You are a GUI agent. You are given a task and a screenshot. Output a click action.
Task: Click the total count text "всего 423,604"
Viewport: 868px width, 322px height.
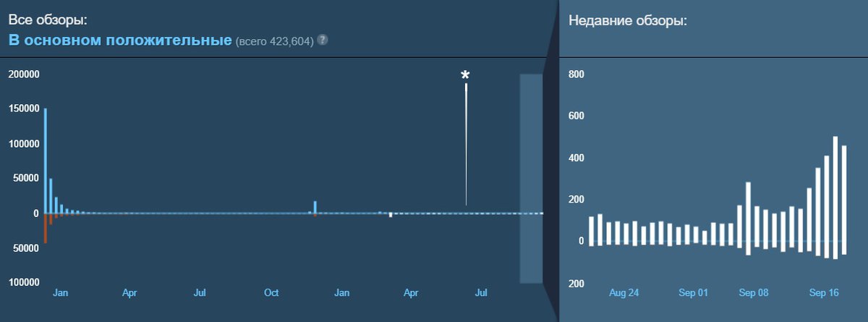(275, 41)
